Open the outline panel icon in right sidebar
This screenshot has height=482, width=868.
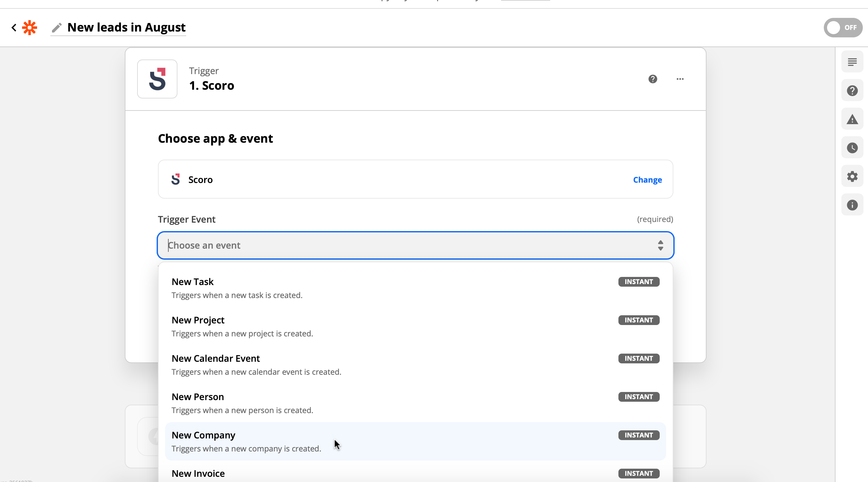click(x=852, y=62)
